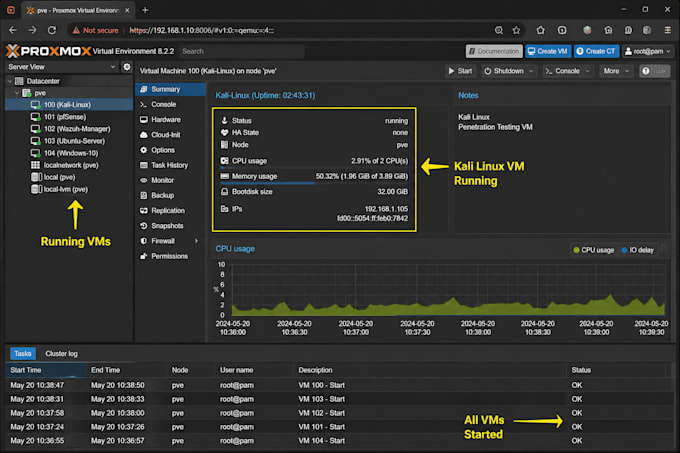This screenshot has height=453, width=680.
Task: Select VM 101 (pfSense) in tree
Action: click(x=69, y=117)
